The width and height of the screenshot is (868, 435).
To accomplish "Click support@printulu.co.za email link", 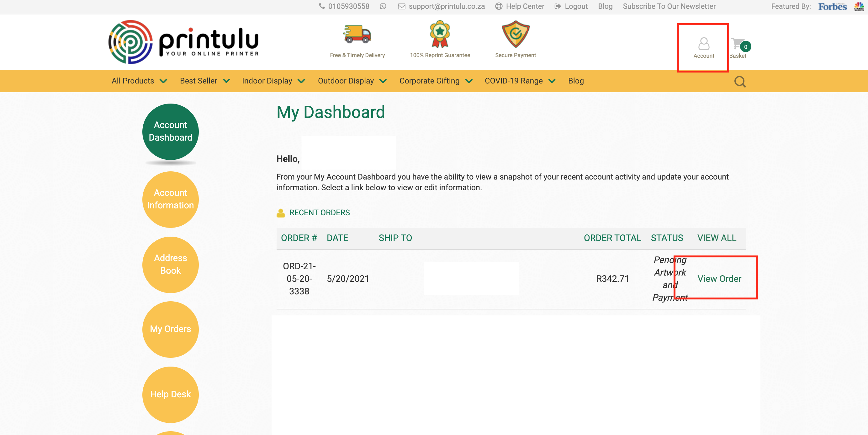I will tap(447, 6).
